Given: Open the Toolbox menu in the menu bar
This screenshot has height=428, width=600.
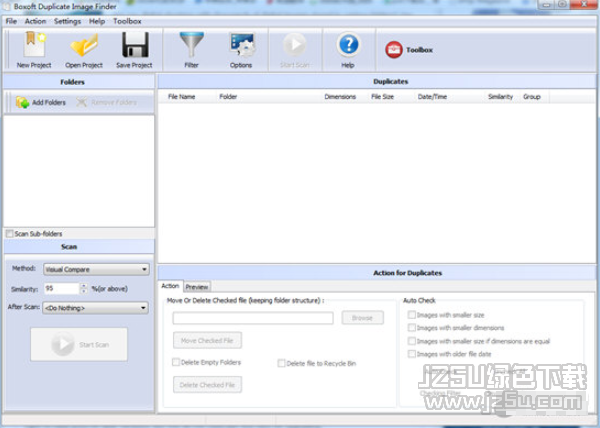Looking at the screenshot, I should (127, 21).
